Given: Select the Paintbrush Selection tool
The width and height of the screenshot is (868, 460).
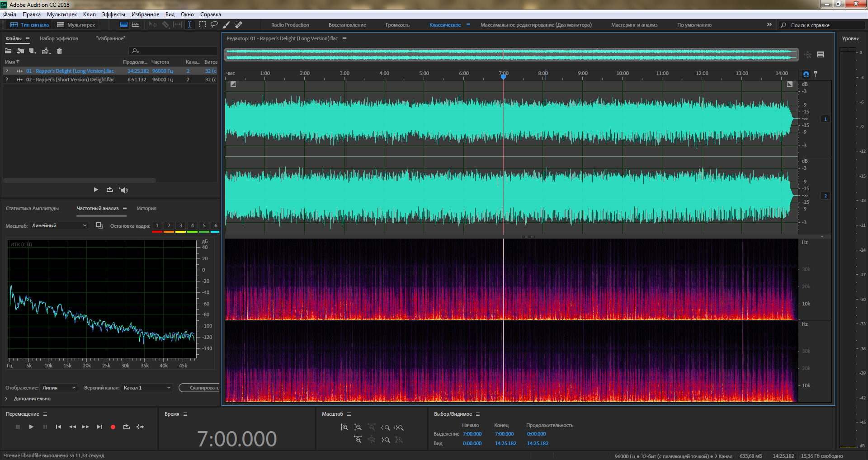Looking at the screenshot, I should (226, 24).
